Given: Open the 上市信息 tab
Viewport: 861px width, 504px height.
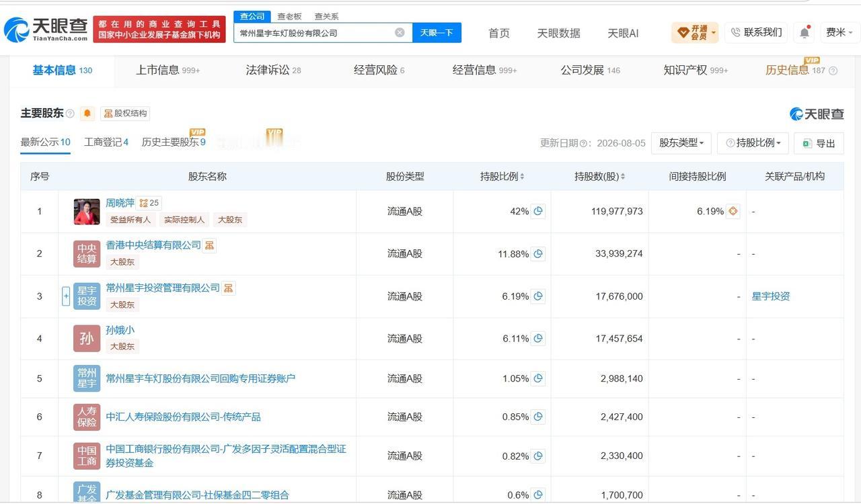Looking at the screenshot, I should tap(167, 70).
